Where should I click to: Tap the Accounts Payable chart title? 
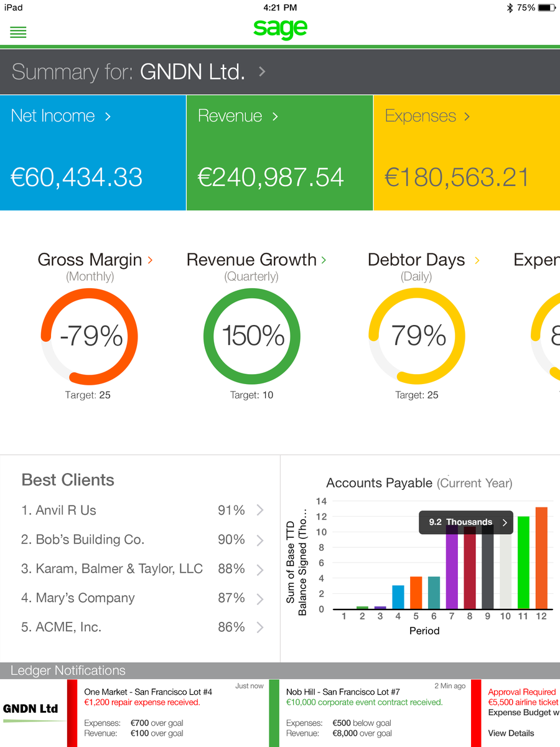[x=419, y=483]
